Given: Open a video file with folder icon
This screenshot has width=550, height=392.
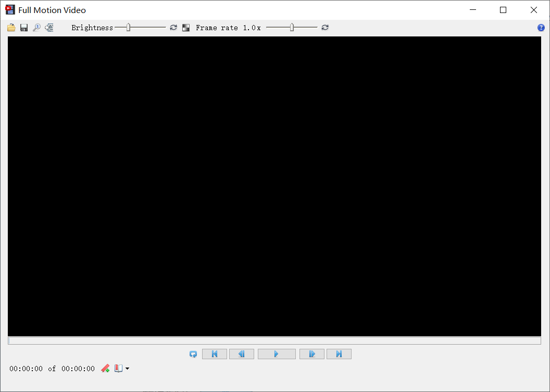Looking at the screenshot, I should click(x=11, y=28).
